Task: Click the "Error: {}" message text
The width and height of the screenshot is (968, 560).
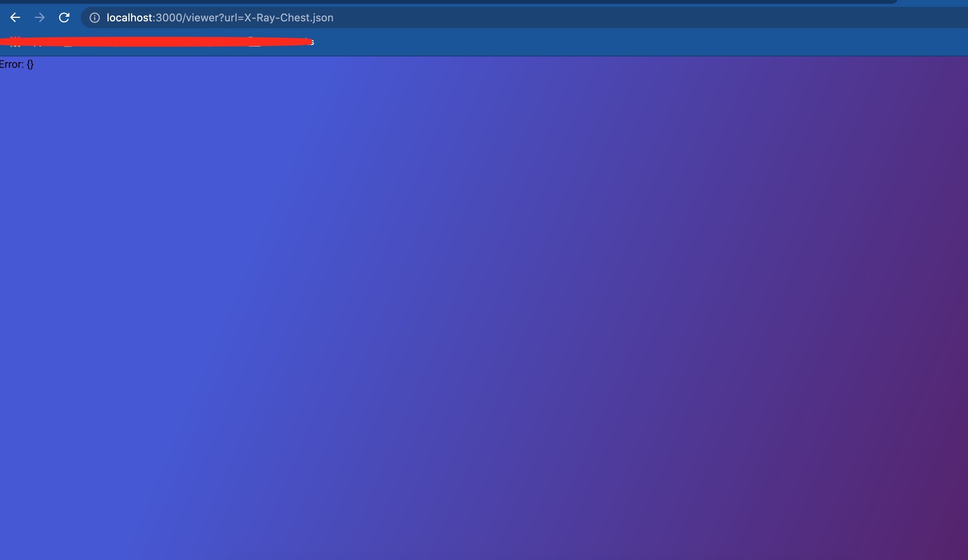Action: point(16,64)
